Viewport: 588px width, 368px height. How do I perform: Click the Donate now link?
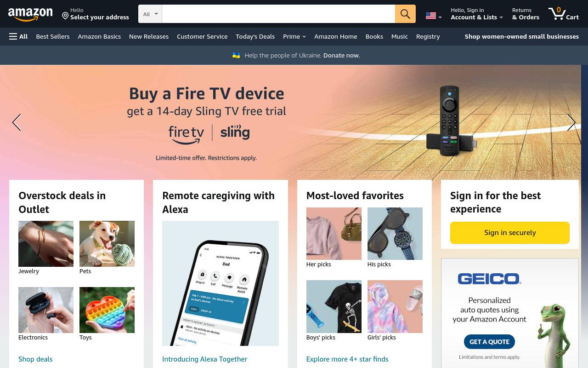[341, 55]
